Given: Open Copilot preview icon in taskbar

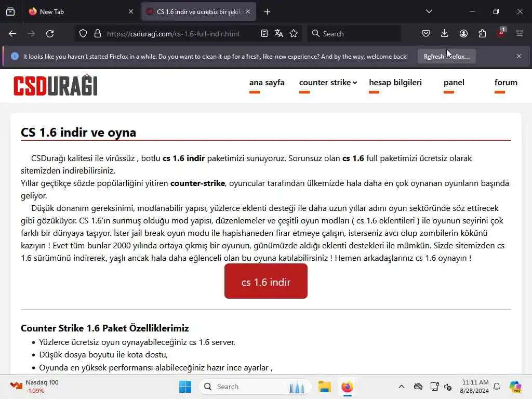Looking at the screenshot, I should 515,387.
